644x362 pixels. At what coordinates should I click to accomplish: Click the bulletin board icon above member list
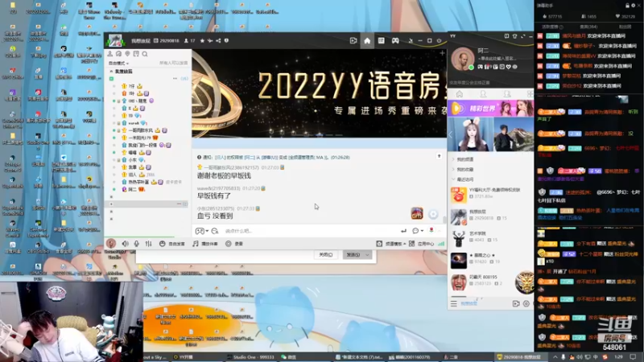pyautogui.click(x=136, y=54)
